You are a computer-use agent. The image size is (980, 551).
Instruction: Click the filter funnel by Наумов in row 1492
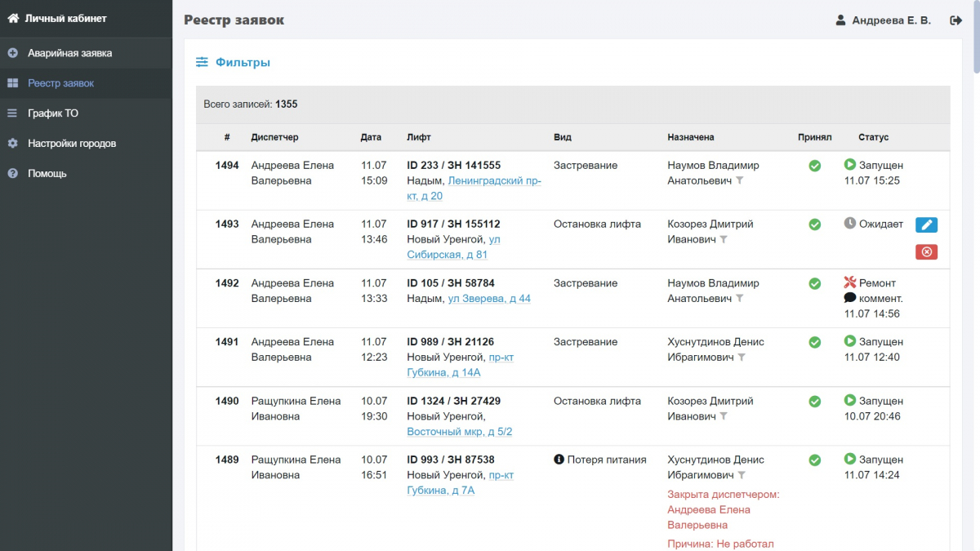coord(739,299)
